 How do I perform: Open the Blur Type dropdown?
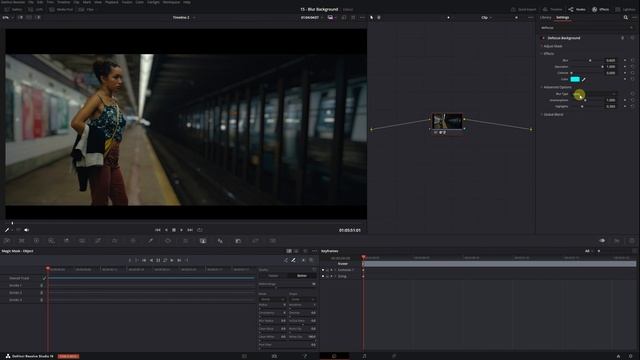pyautogui.click(x=594, y=93)
